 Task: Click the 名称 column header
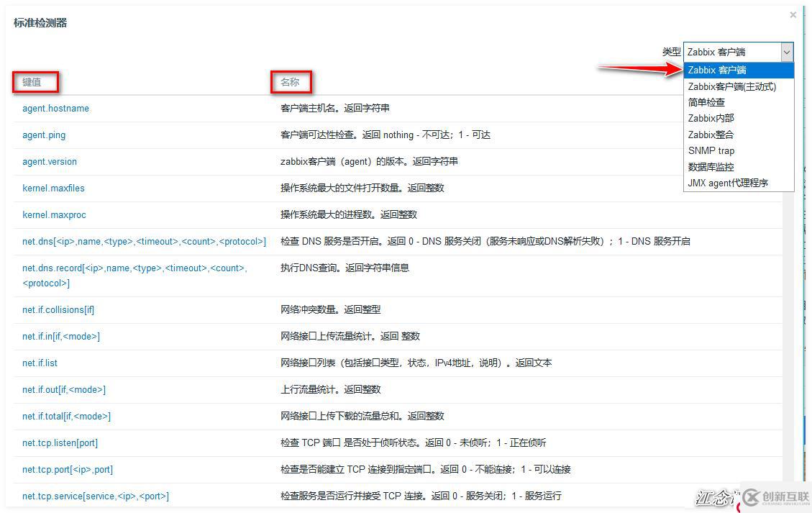pyautogui.click(x=290, y=82)
